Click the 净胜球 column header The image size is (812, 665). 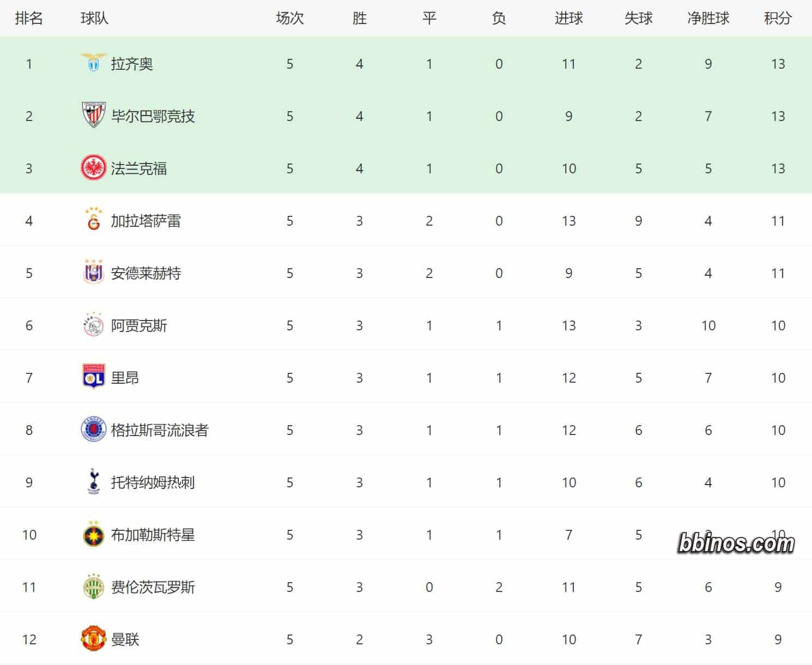tap(708, 18)
